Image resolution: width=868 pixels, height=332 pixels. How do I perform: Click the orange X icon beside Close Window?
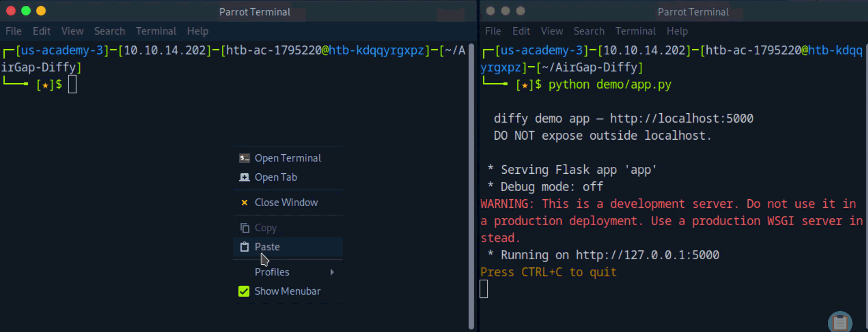coord(245,202)
